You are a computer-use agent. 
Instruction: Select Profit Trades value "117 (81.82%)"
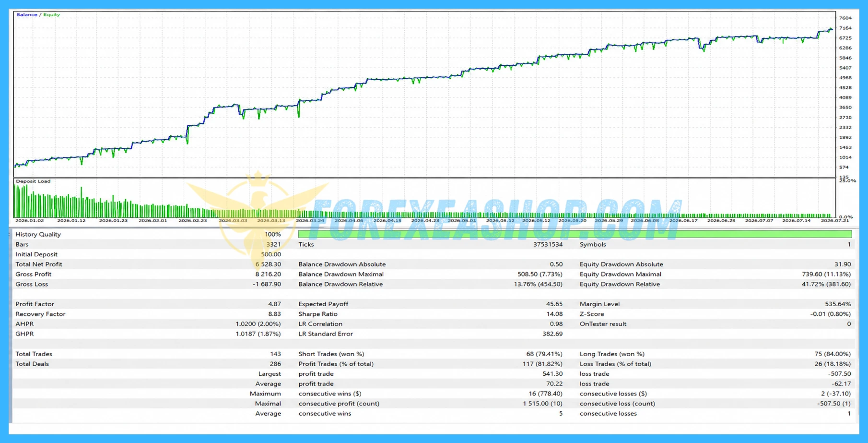click(542, 364)
